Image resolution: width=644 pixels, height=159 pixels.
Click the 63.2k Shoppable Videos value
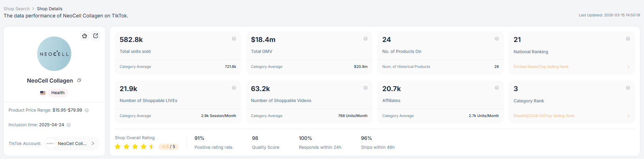click(260, 89)
